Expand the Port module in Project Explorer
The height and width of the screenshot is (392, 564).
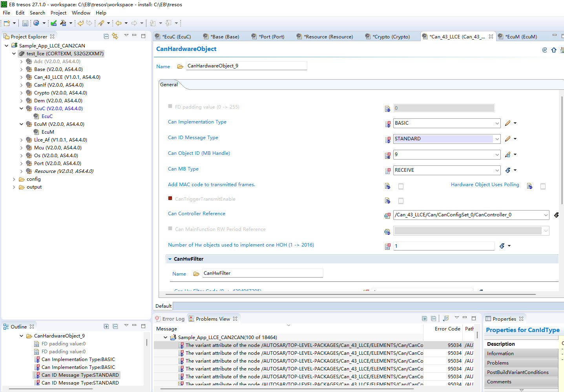click(22, 163)
